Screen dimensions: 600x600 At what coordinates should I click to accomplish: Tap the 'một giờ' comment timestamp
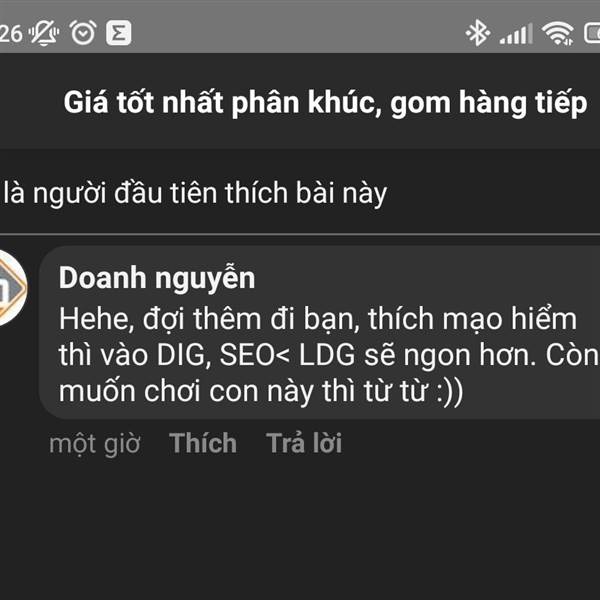[x=95, y=444]
